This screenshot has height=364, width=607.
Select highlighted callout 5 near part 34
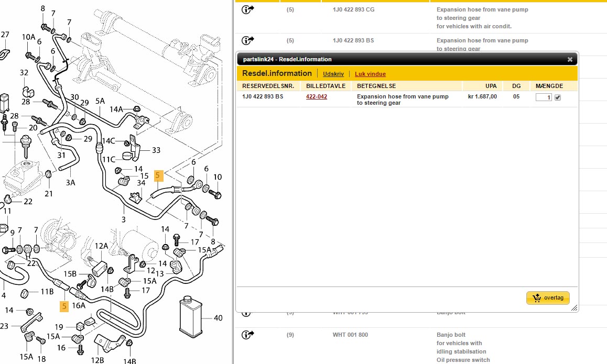[x=159, y=176]
